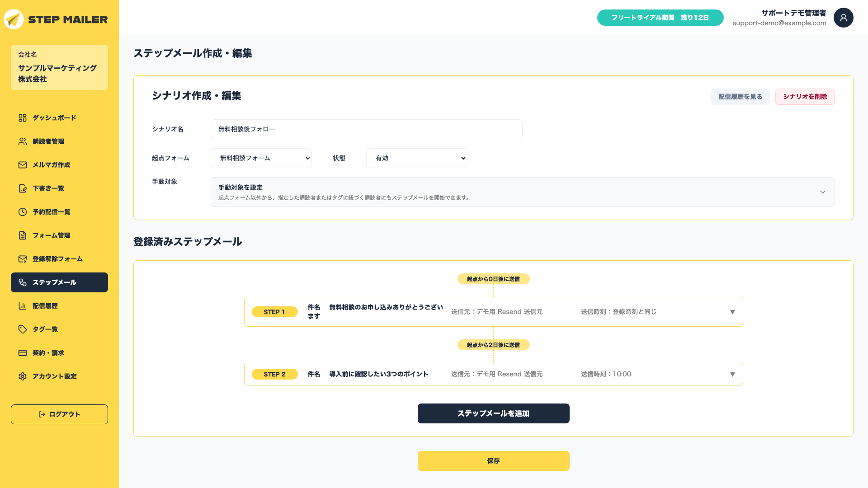868x488 pixels.
Task: Click ステップメールを追加 button
Action: [493, 413]
